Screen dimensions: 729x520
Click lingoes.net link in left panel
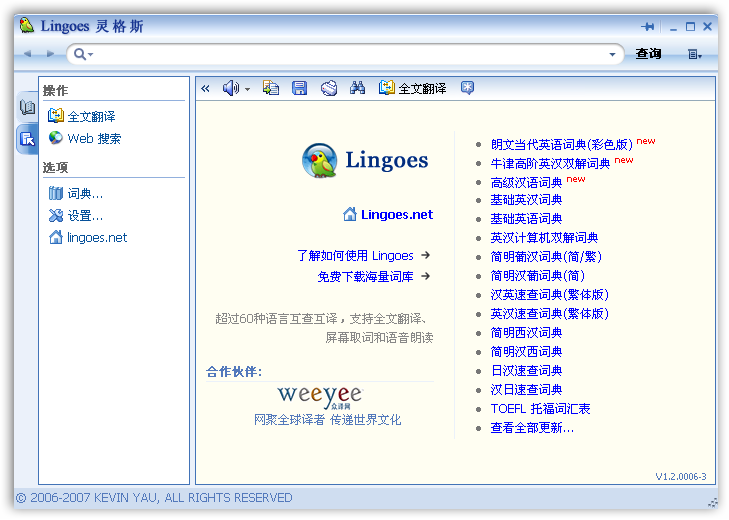pyautogui.click(x=97, y=238)
